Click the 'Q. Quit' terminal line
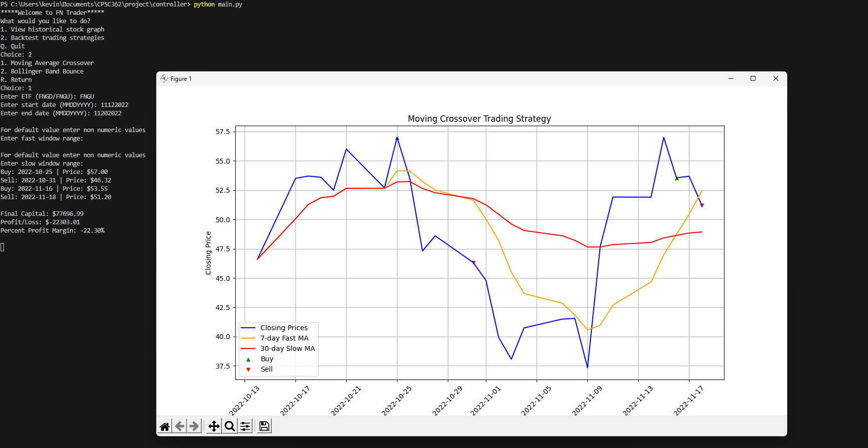Image resolution: width=868 pixels, height=448 pixels. 13,46
